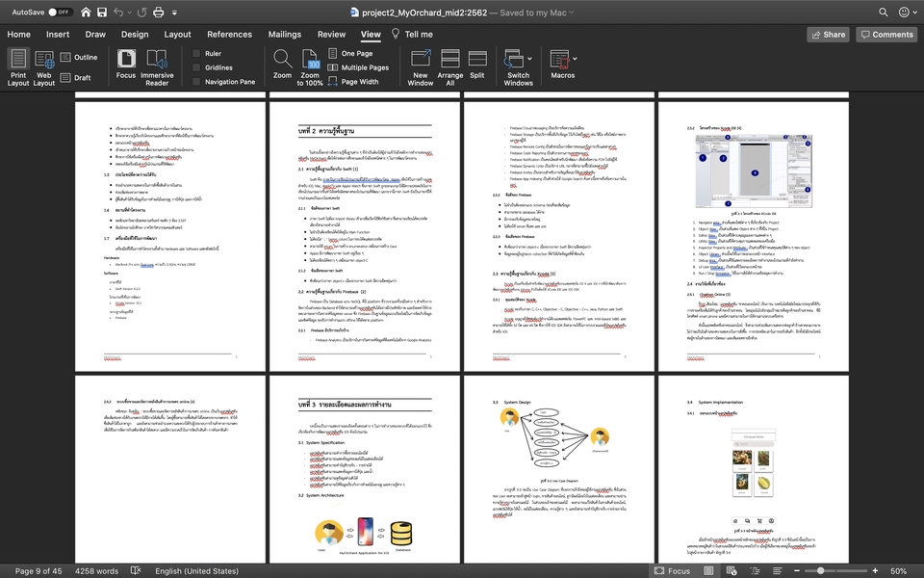Click the Zoom magnifier tool
Viewport: 924px width, 578px height.
[x=282, y=60]
